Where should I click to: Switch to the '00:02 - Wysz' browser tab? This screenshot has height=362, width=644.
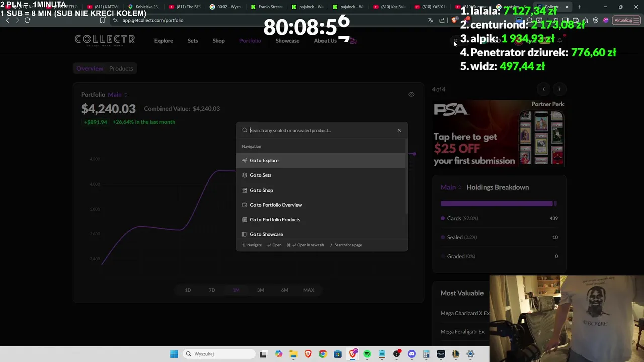click(x=225, y=7)
